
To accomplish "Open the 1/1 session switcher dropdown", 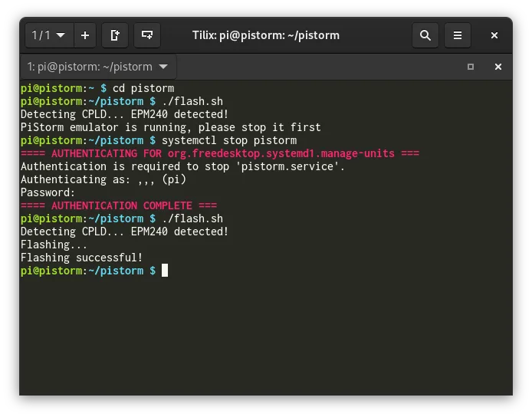I will (x=49, y=35).
